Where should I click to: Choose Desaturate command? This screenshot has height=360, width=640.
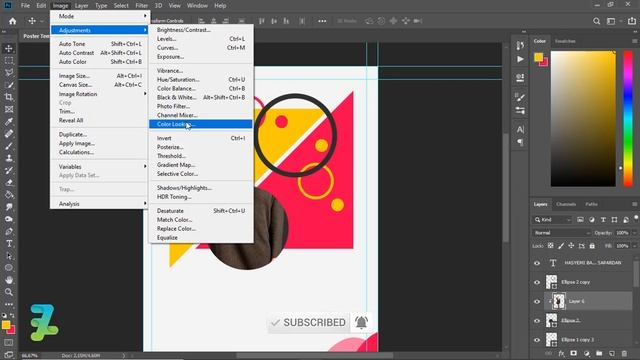(201, 211)
